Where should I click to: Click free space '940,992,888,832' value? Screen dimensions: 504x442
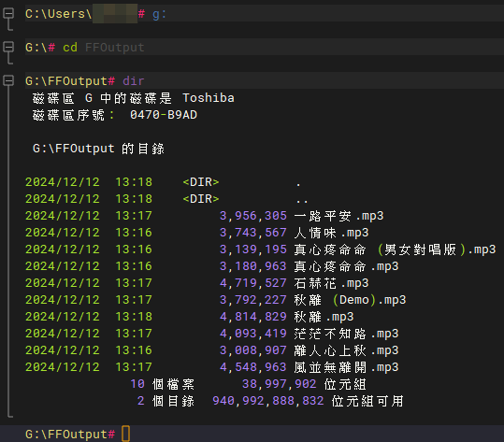(x=268, y=401)
